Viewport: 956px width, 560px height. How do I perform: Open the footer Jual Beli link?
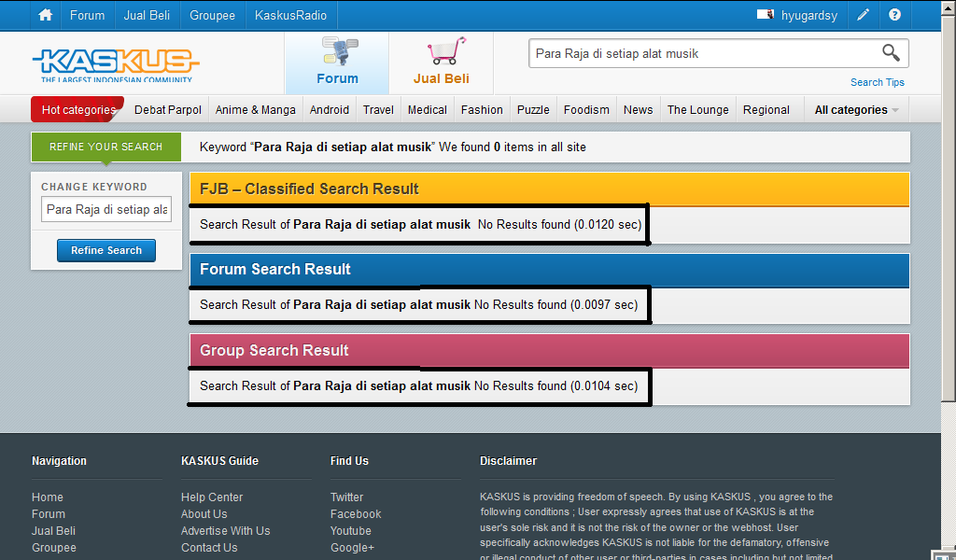53,531
